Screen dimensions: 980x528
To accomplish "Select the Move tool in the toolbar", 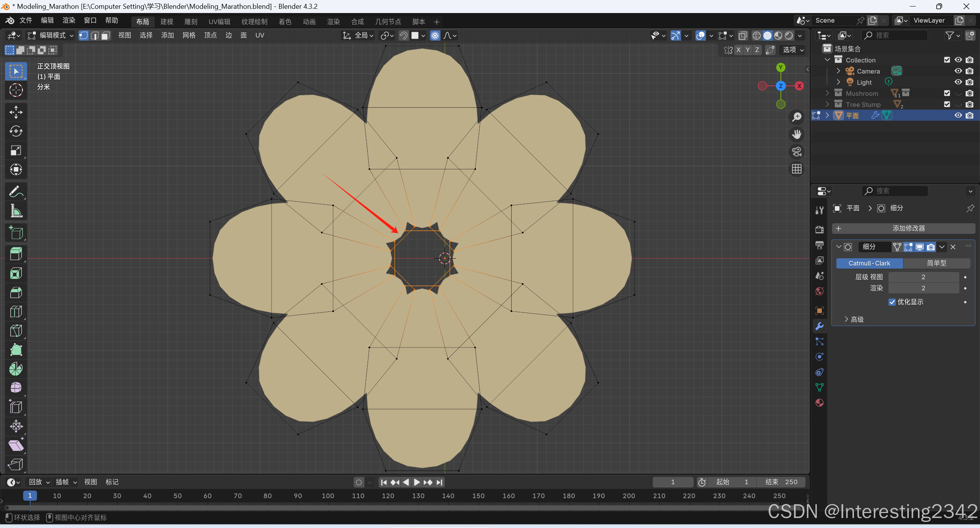I will pyautogui.click(x=16, y=112).
